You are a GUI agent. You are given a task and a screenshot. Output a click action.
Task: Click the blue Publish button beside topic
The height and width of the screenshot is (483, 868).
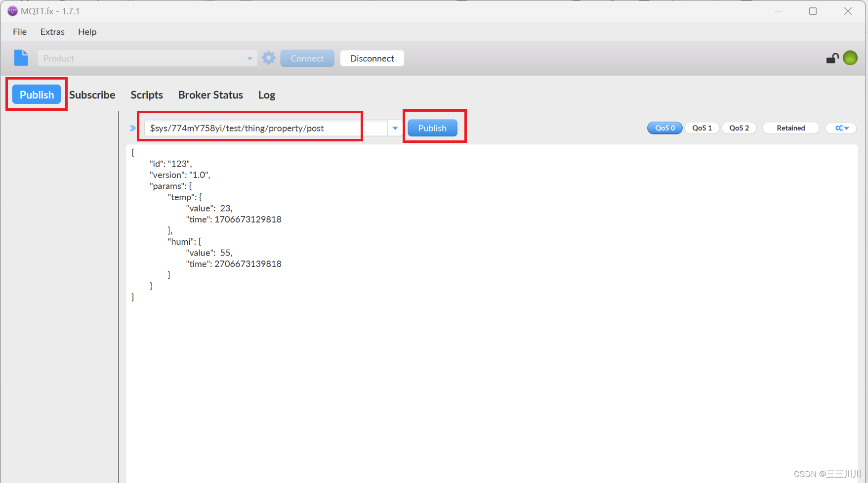(x=432, y=128)
